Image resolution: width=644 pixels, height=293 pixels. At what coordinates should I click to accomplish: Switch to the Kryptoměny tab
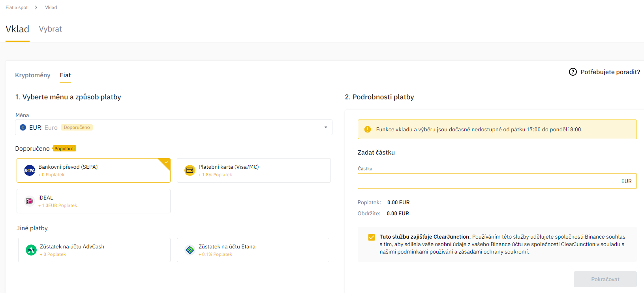click(x=33, y=75)
